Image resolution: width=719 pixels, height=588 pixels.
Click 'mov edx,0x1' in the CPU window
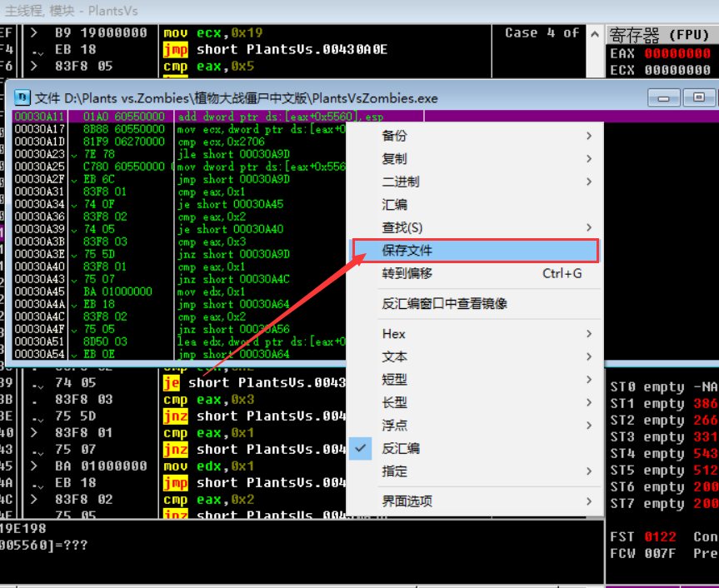point(208,466)
